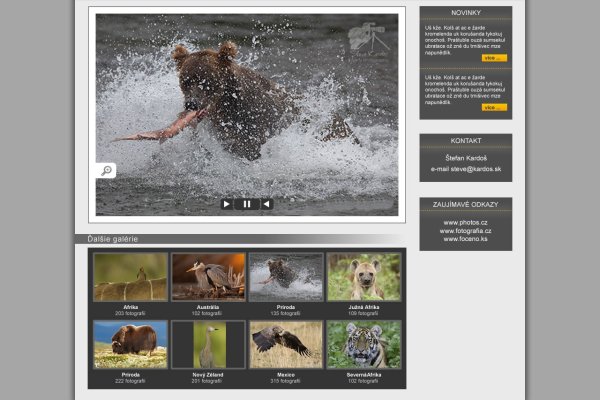This screenshot has height=400, width=600.
Task: Open the www.photos.cz link
Action: coord(465,222)
